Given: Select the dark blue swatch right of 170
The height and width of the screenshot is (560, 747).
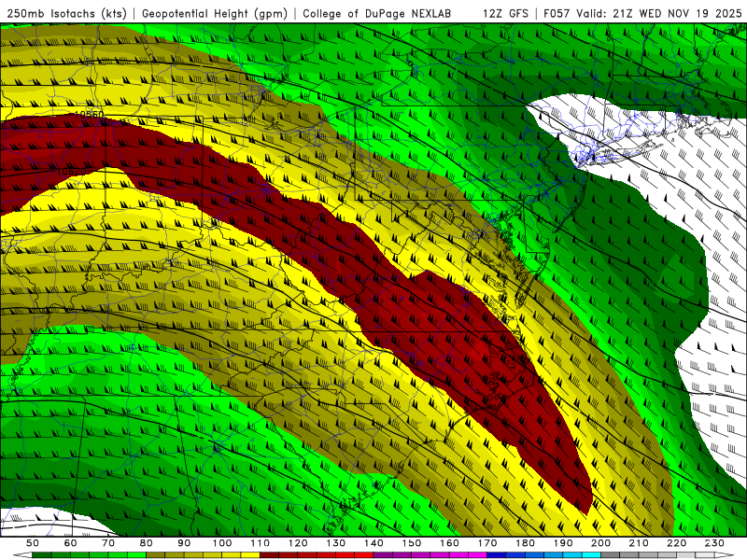Looking at the screenshot, I should click(x=497, y=555).
